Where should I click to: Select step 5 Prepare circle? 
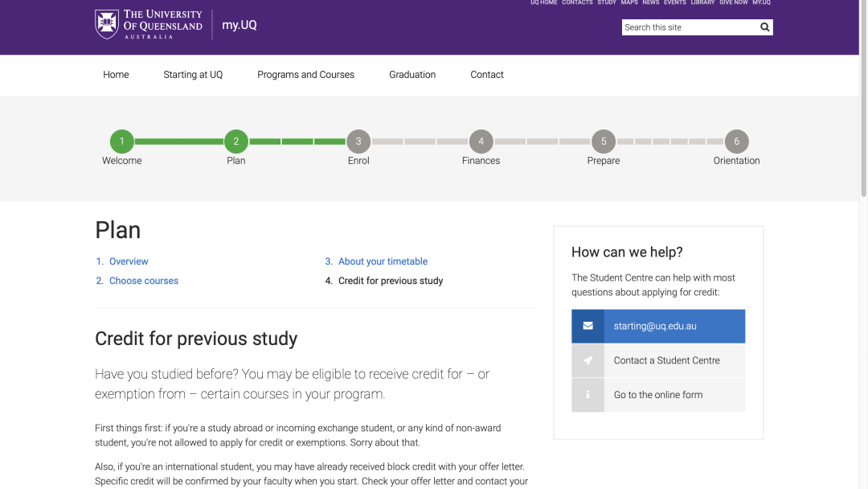click(604, 142)
